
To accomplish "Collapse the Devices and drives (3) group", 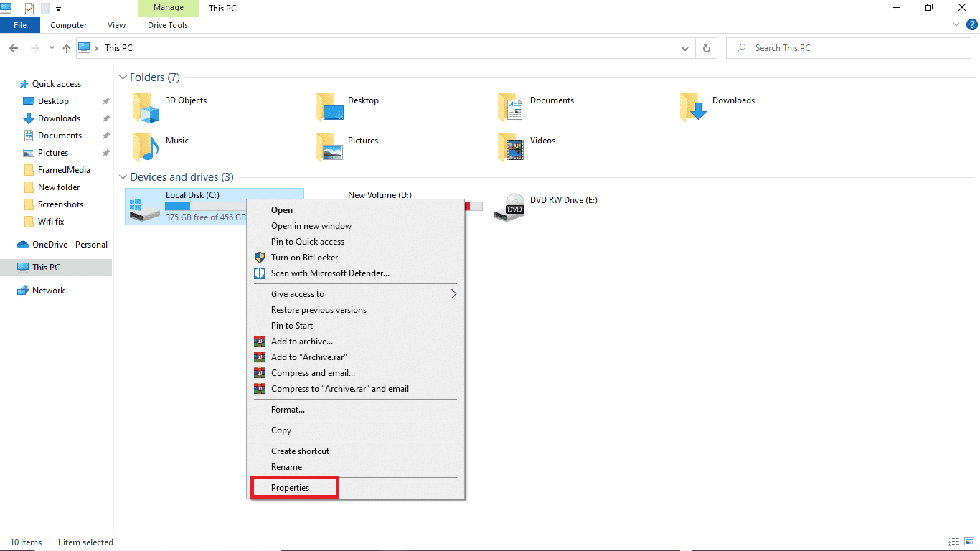I will (x=122, y=177).
